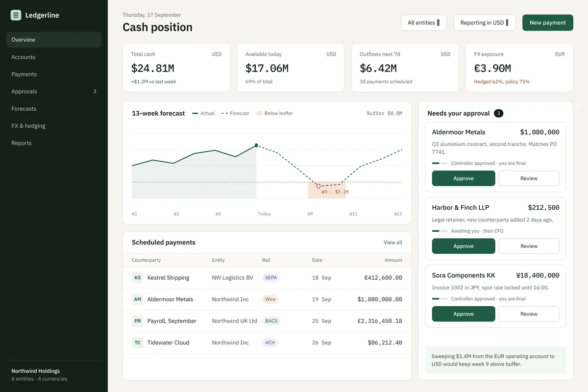Click the Cash position heading
This screenshot has height=392, width=588.
click(157, 27)
